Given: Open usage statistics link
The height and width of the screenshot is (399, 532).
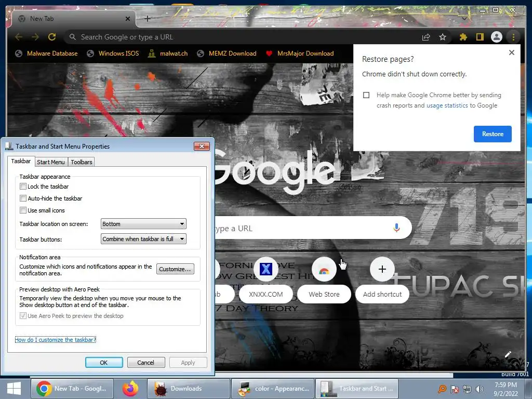Looking at the screenshot, I should [x=447, y=105].
